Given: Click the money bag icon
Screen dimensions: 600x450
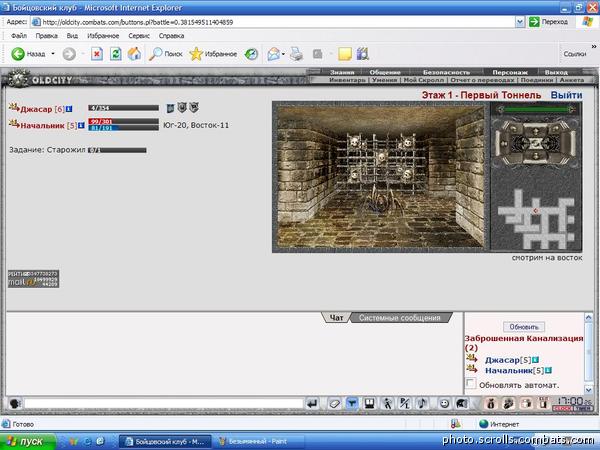Looking at the screenshot, I should [491, 403].
